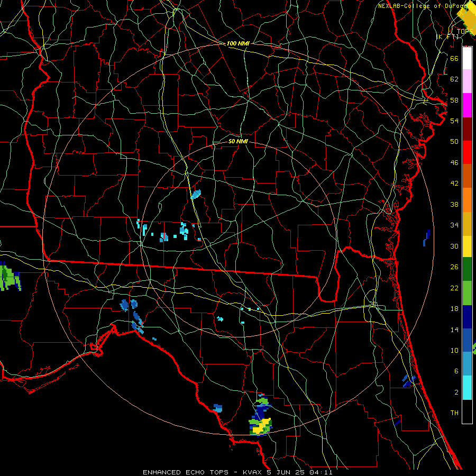Select the dark green legend swatch
The width and height of the screenshot is (476, 476).
467,269
